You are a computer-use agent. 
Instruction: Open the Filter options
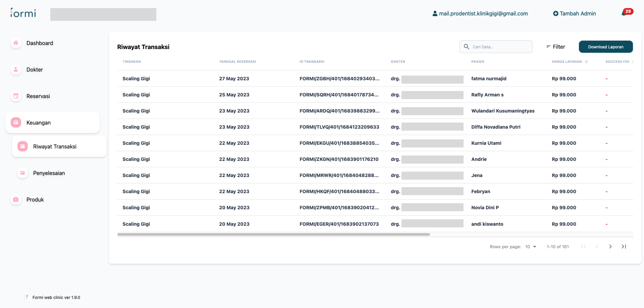click(x=555, y=47)
